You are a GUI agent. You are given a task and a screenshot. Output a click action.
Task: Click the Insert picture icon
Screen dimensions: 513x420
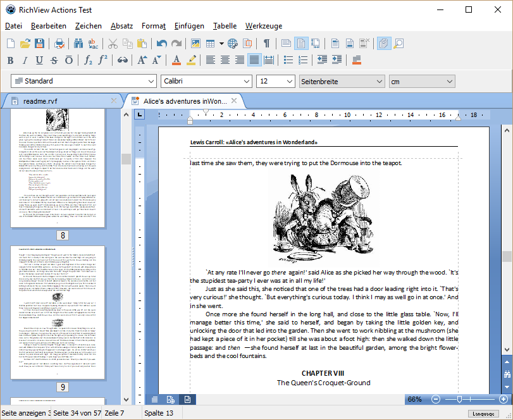[x=195, y=44]
